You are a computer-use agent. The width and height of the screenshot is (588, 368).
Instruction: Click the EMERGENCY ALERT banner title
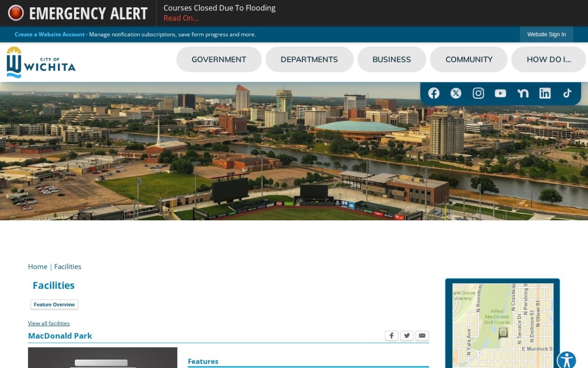88,13
